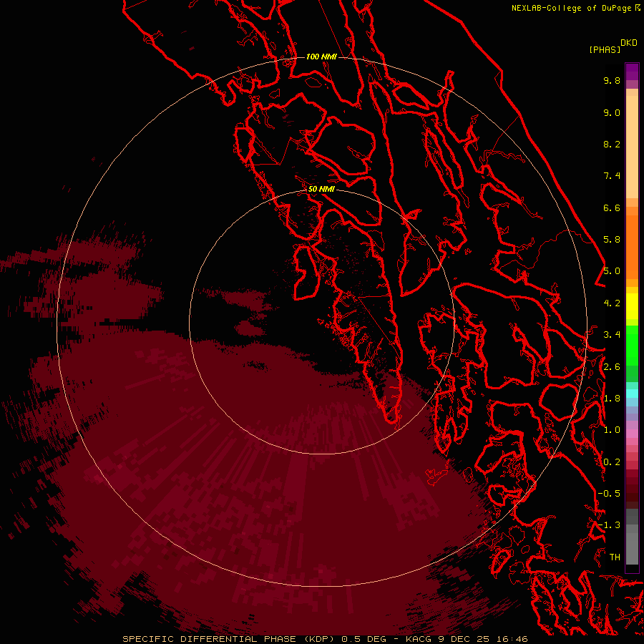Click the bright green band of color bar
Image resolution: width=644 pixels, height=644 pixels.
click(632, 346)
